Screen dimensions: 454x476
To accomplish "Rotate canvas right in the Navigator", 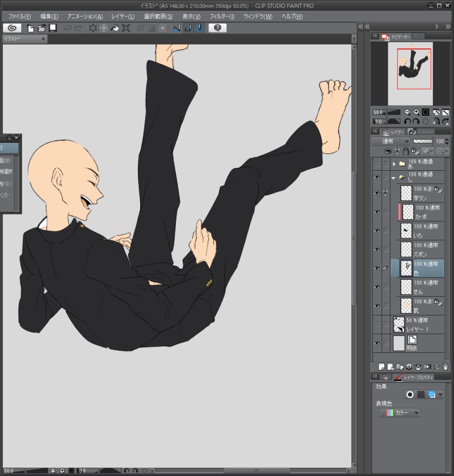I will (417, 121).
